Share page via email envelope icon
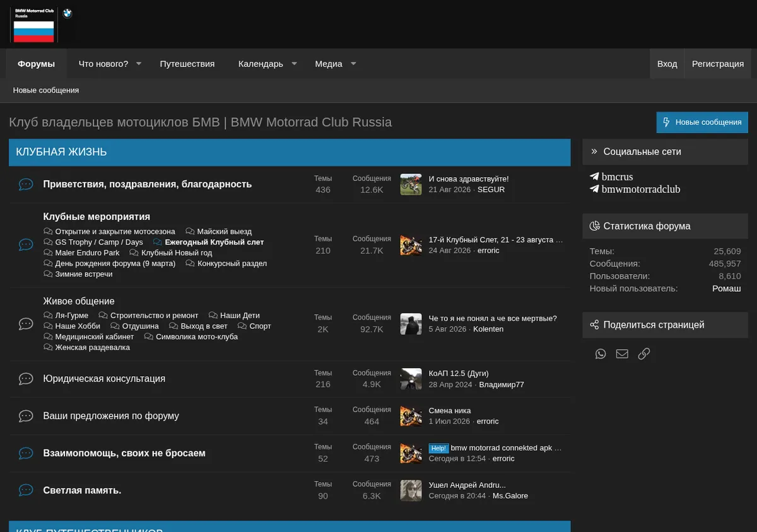 coord(622,354)
